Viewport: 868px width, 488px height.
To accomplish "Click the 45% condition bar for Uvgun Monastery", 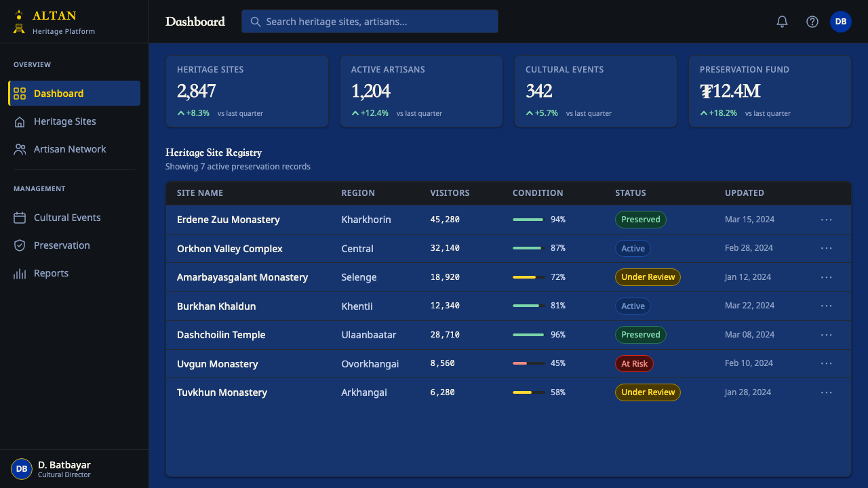I will (x=529, y=363).
